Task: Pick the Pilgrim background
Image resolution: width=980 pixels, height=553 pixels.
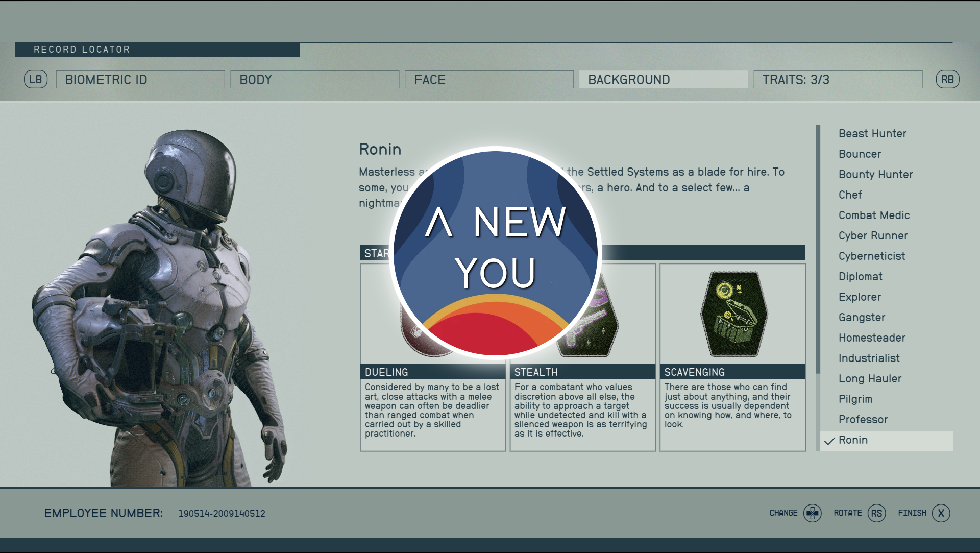Action: (855, 399)
